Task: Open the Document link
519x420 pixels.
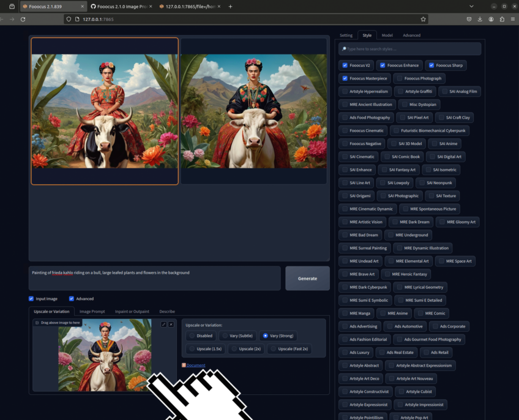Action: [196, 365]
